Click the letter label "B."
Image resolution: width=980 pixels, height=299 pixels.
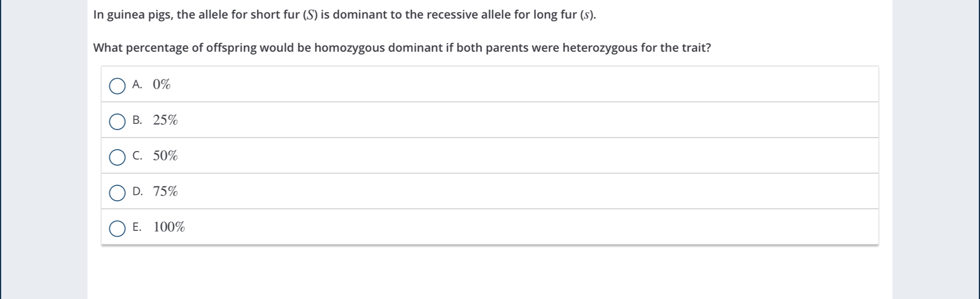137,120
